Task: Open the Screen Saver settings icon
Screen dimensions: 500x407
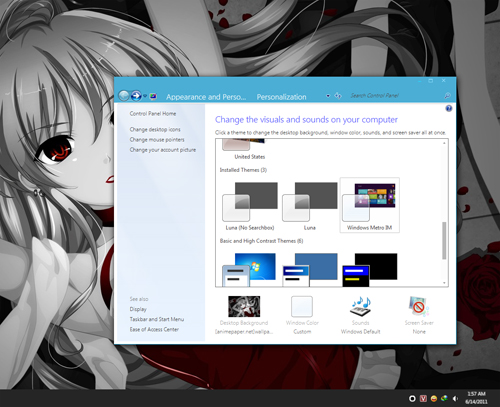Action: 419,307
